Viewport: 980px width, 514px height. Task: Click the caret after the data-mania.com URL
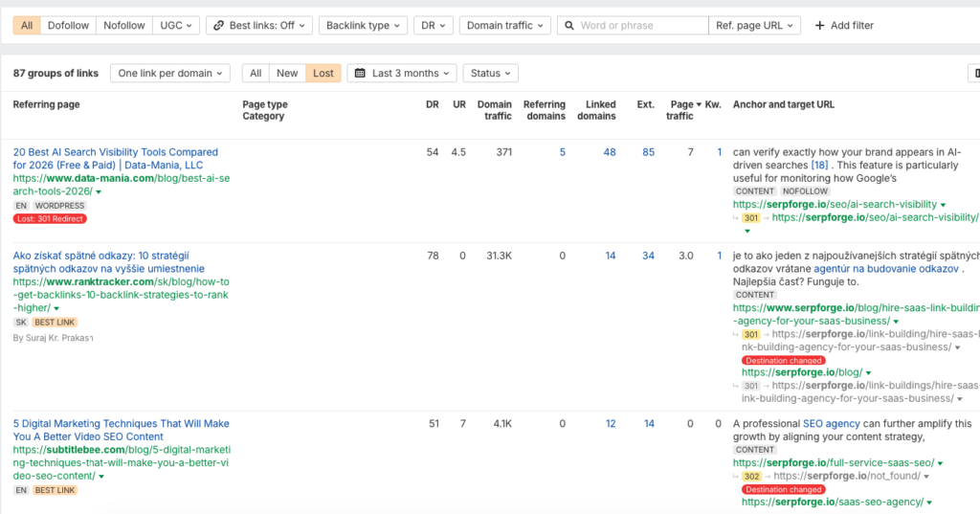[99, 192]
